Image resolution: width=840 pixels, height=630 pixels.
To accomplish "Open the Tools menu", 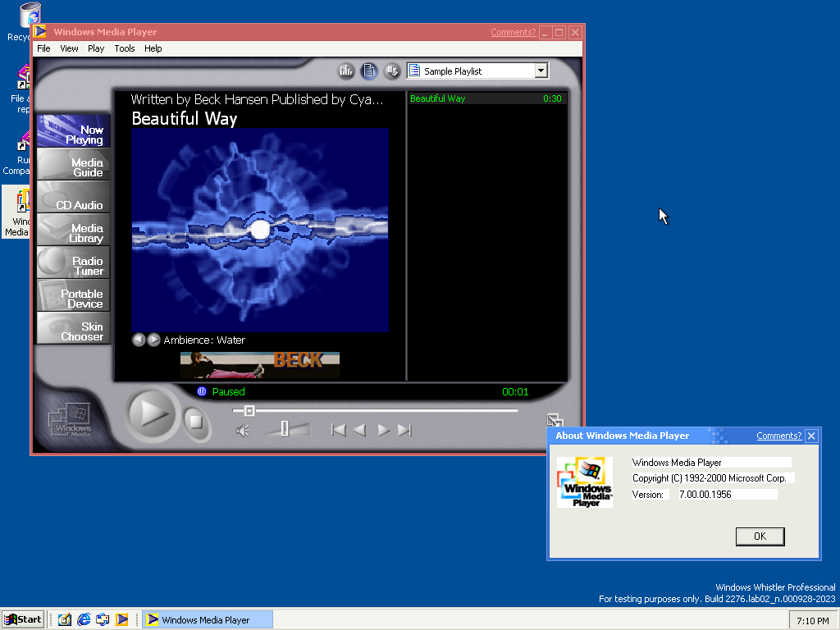I will 125,48.
